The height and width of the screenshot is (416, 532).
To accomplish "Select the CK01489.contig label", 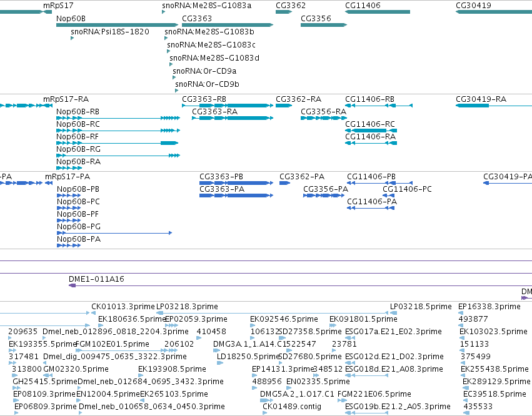I will click(292, 407).
